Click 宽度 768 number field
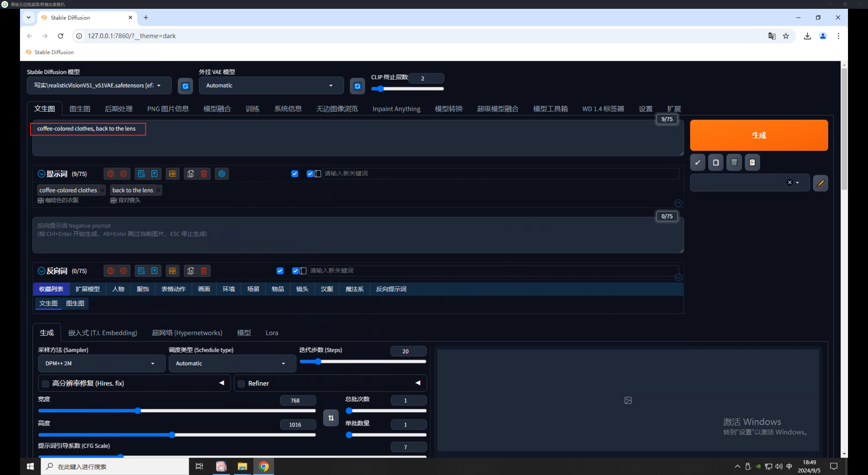Screen dimensions: 868x475 click(298, 400)
